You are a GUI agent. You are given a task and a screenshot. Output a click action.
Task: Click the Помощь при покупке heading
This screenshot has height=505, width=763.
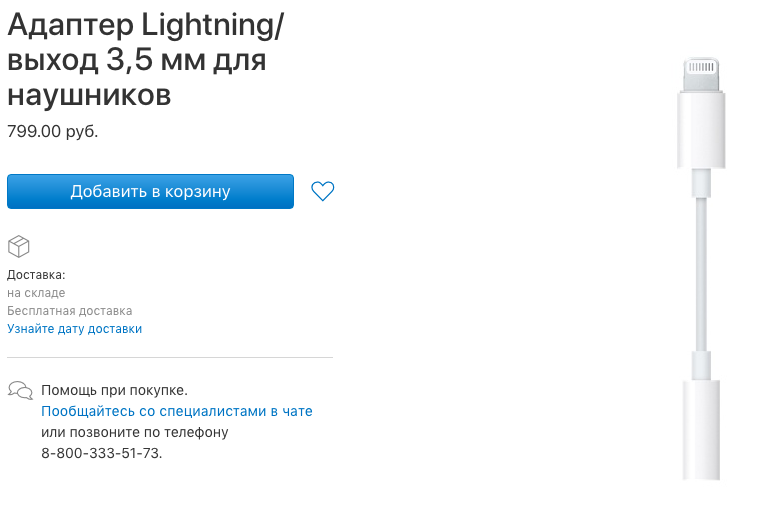click(114, 390)
